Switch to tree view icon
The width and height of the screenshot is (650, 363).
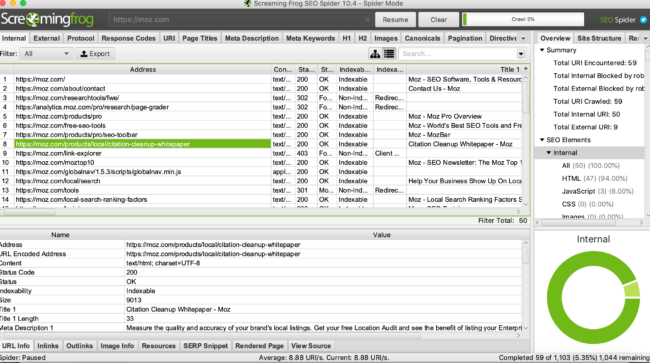pos(375,53)
